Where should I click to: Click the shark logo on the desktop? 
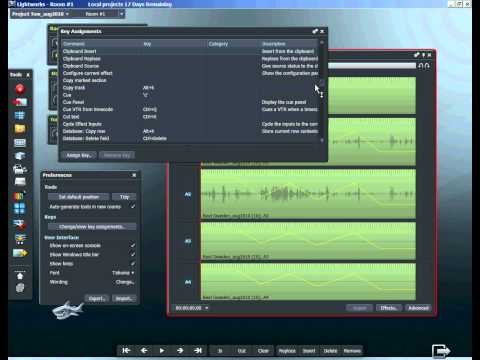(68, 310)
